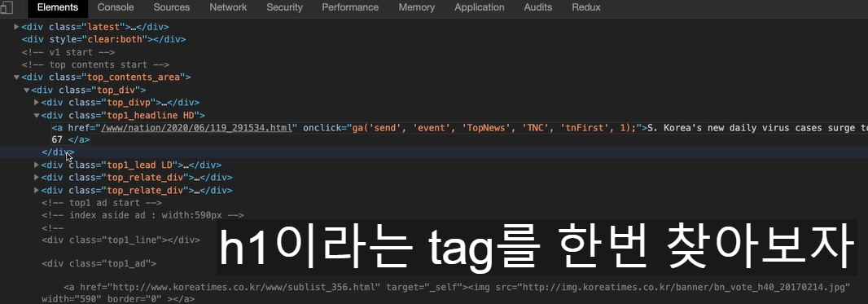Collapse the top_div node
868x304 pixels.
tap(27, 90)
